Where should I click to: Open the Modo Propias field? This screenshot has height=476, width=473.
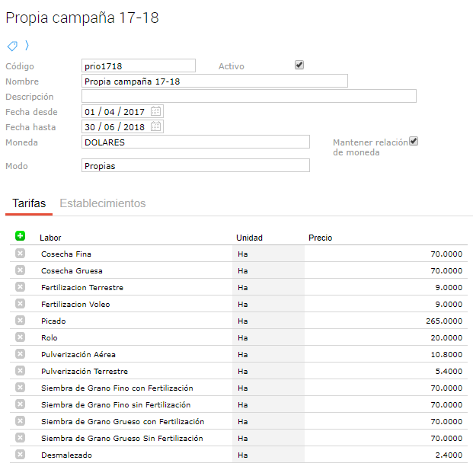195,165
